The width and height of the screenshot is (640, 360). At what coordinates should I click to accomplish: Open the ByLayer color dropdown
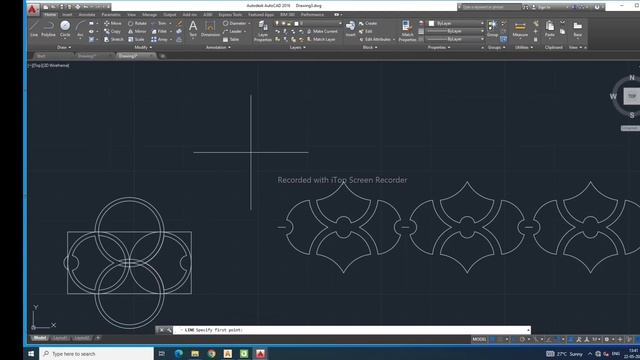[x=456, y=24]
